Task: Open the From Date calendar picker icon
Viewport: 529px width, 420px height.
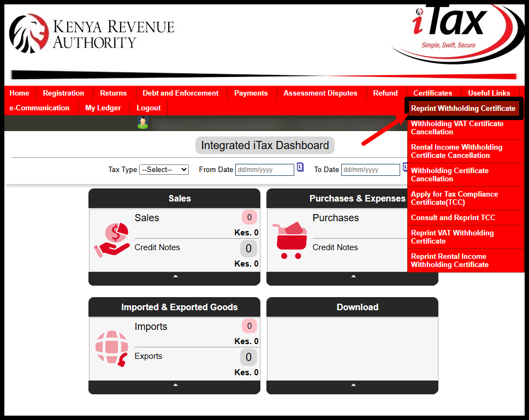Action: [x=300, y=167]
